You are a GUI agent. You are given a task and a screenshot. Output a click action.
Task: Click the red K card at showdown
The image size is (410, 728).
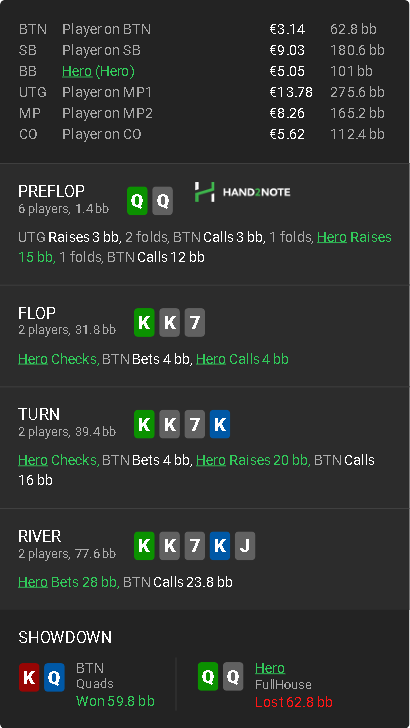point(29,677)
